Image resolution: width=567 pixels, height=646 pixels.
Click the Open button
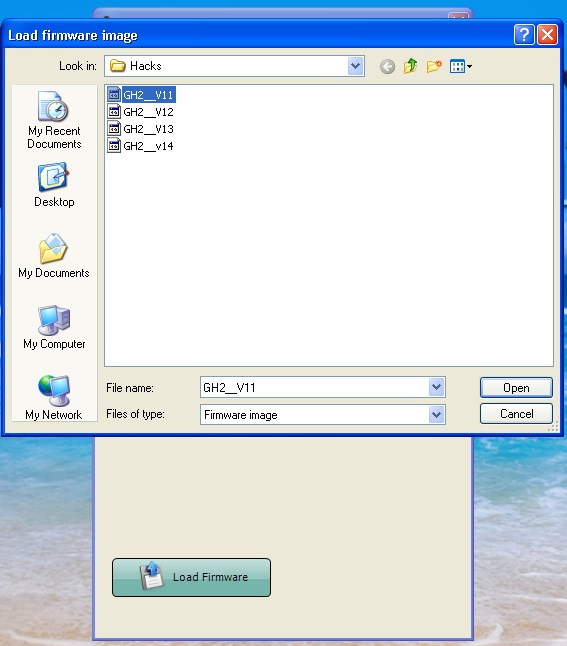[516, 388]
